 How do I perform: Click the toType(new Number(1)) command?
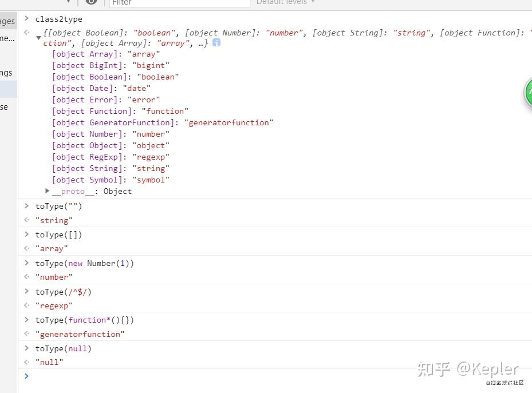(x=85, y=263)
